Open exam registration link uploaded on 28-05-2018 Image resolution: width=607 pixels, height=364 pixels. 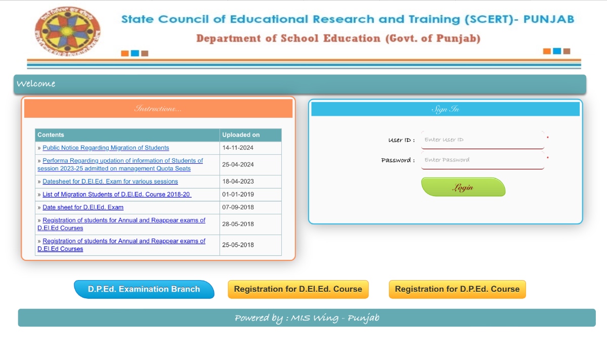point(123,220)
